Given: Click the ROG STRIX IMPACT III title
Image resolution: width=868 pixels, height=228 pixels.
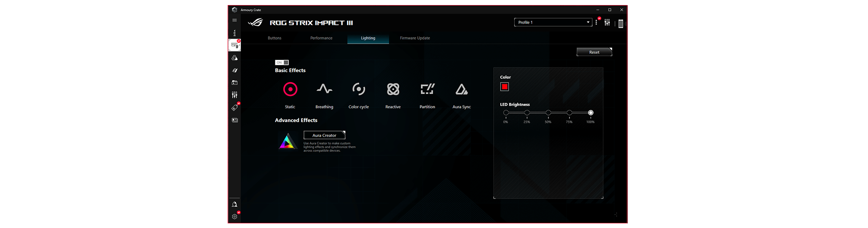Looking at the screenshot, I should [x=311, y=23].
